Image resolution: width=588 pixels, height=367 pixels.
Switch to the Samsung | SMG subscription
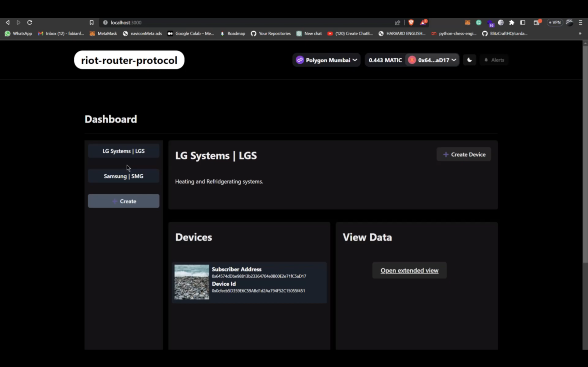[124, 176]
